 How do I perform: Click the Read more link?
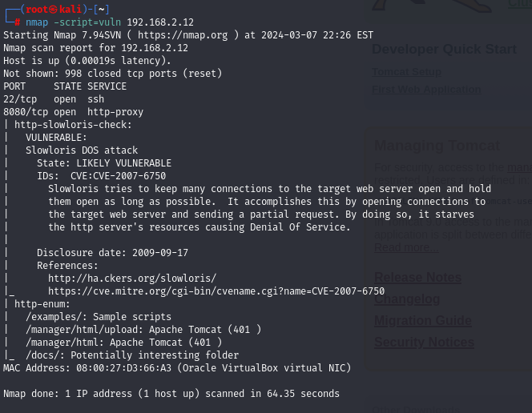point(405,247)
